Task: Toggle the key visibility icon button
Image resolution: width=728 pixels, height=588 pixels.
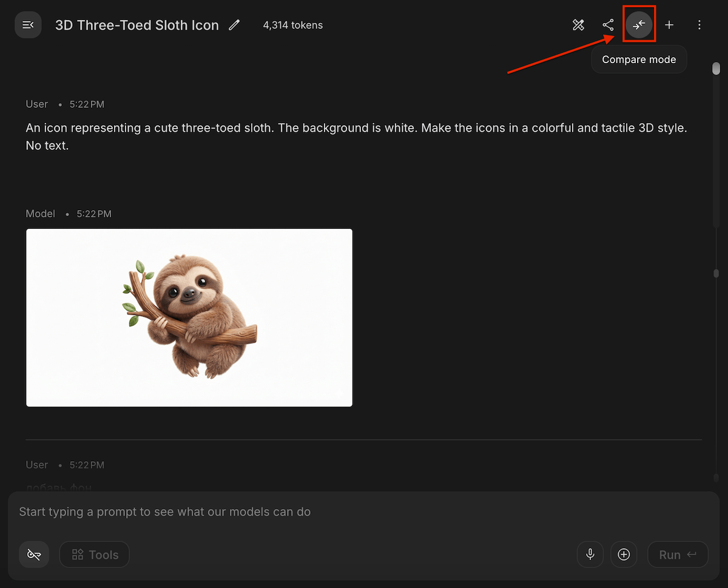Action: coord(34,555)
